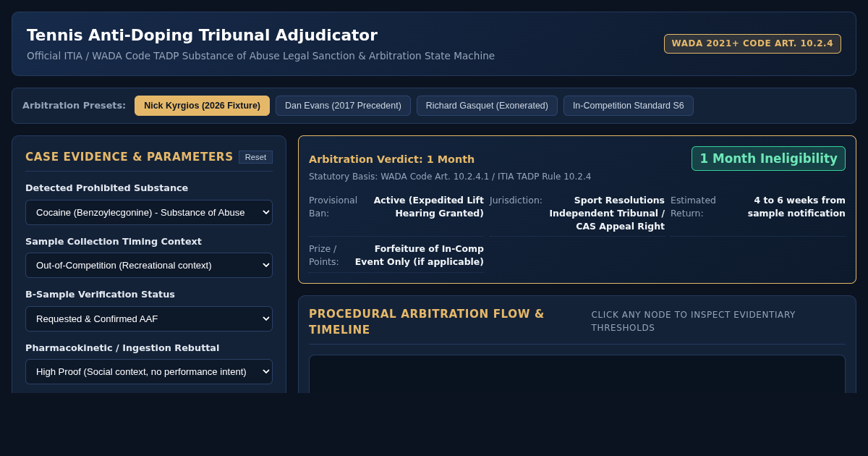Viewport: 868px width, 456px height.
Task: Click the Click Any Node To Inspect hint text
Action: click(693, 321)
